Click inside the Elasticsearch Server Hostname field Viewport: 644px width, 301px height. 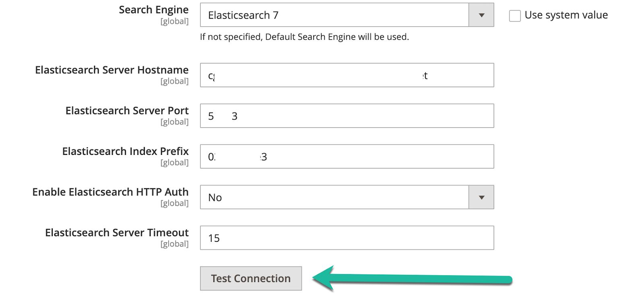pyautogui.click(x=346, y=75)
